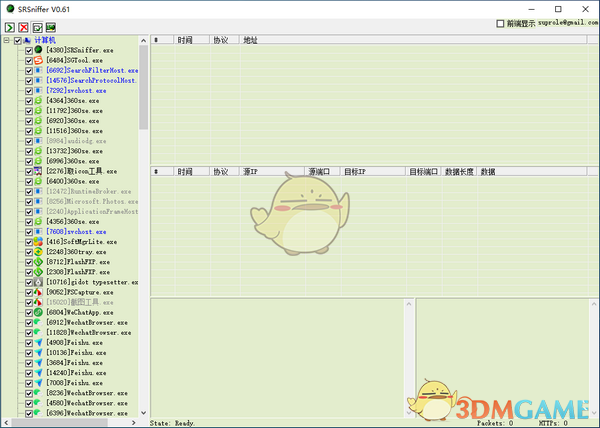600x428 pixels.
Task: Uncheck the 计算机 root checkbox
Action: (18, 40)
